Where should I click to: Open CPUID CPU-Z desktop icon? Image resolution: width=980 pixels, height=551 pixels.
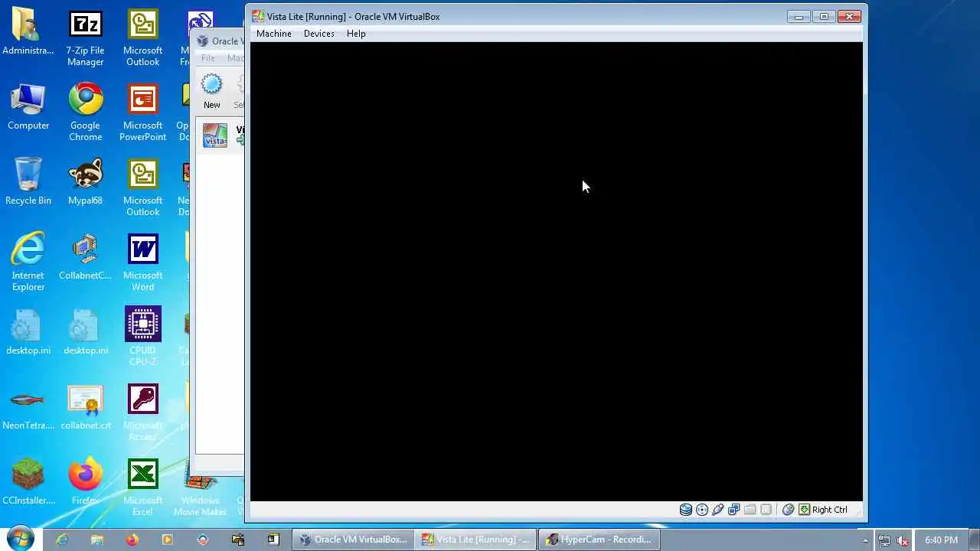click(x=142, y=337)
